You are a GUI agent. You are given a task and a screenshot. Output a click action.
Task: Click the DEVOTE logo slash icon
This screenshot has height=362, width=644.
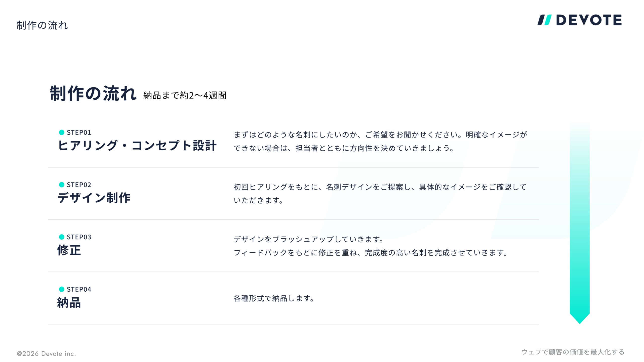544,20
